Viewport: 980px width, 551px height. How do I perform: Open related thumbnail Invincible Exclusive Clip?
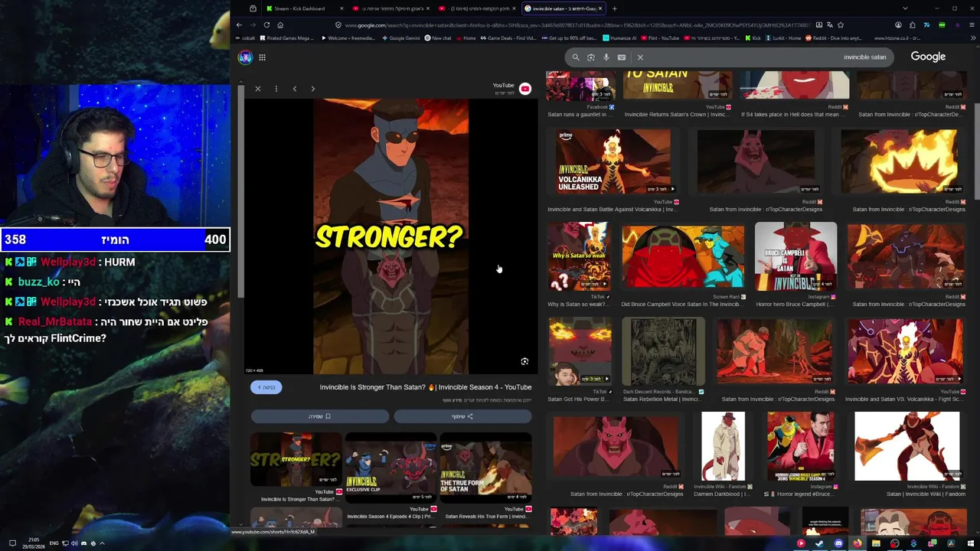pyautogui.click(x=390, y=466)
